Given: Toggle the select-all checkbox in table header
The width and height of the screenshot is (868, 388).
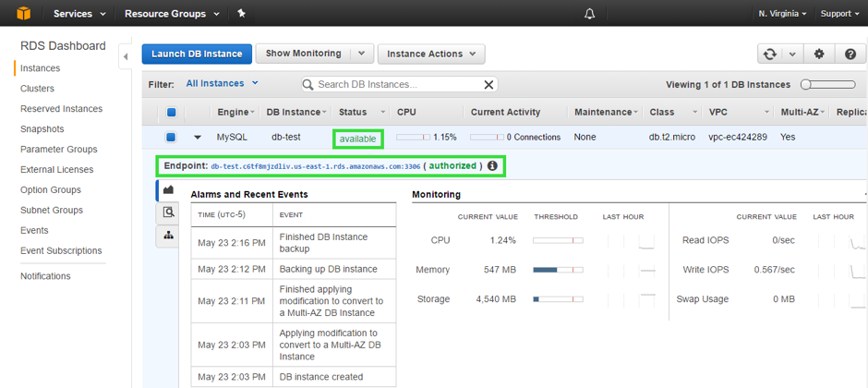Looking at the screenshot, I should (171, 113).
